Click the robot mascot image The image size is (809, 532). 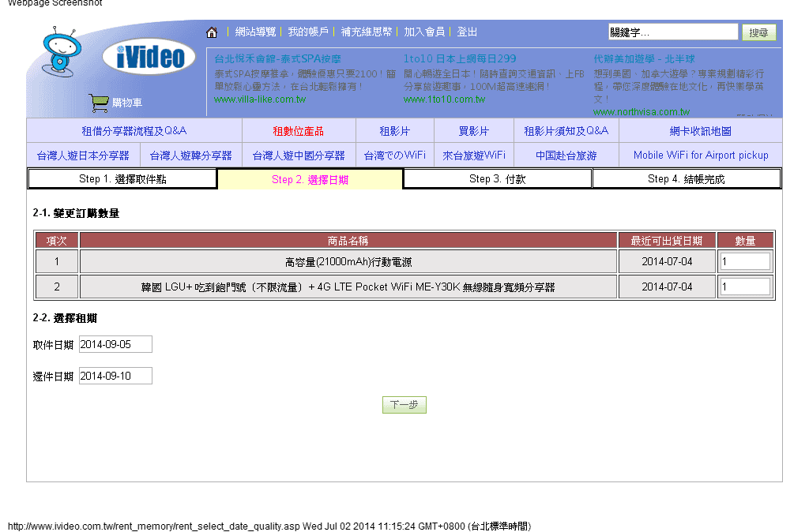click(62, 47)
